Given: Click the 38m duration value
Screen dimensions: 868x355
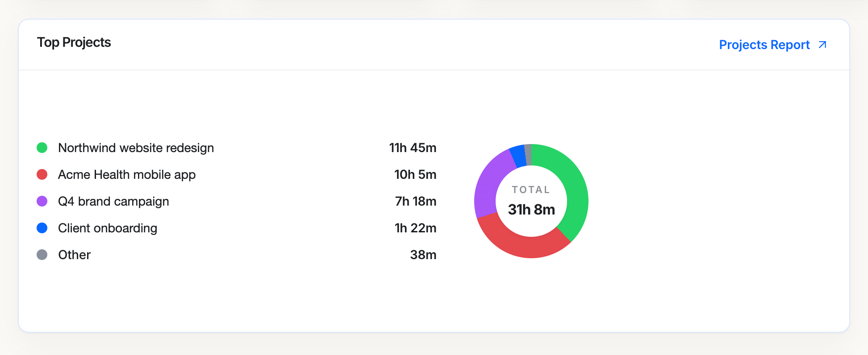Looking at the screenshot, I should [423, 255].
